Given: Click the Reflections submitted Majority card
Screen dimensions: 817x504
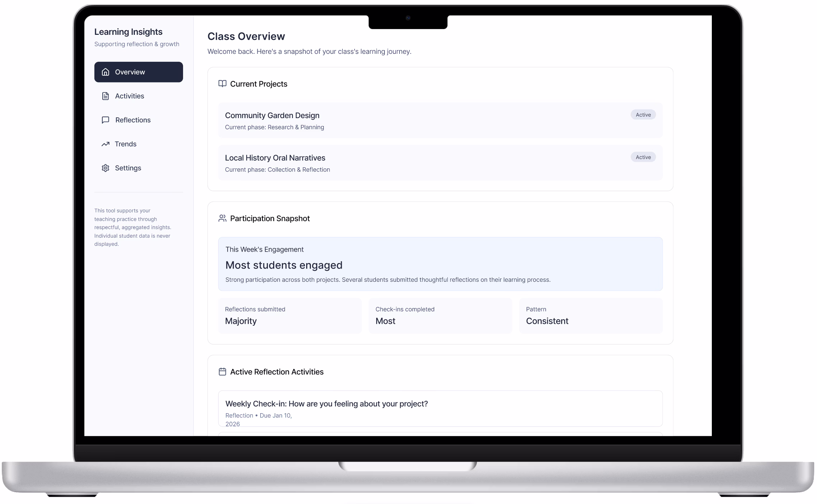Looking at the screenshot, I should pos(290,316).
